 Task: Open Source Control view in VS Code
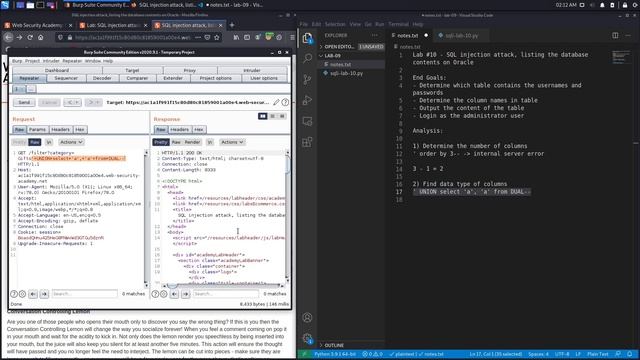click(x=307, y=79)
